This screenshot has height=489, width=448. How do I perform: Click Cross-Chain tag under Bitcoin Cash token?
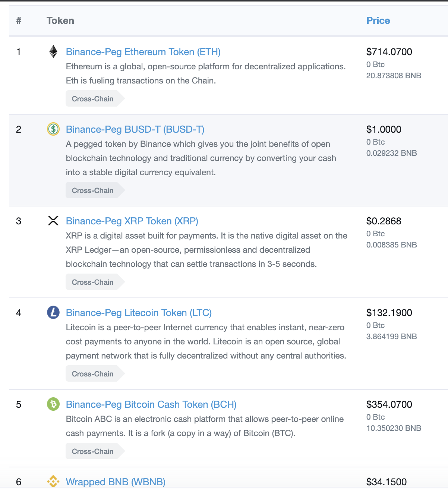click(93, 451)
